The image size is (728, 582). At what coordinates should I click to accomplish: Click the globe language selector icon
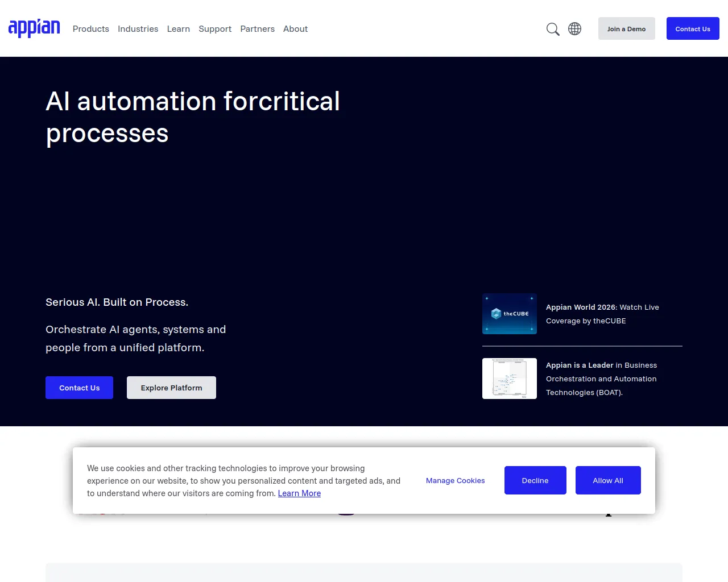(x=574, y=28)
